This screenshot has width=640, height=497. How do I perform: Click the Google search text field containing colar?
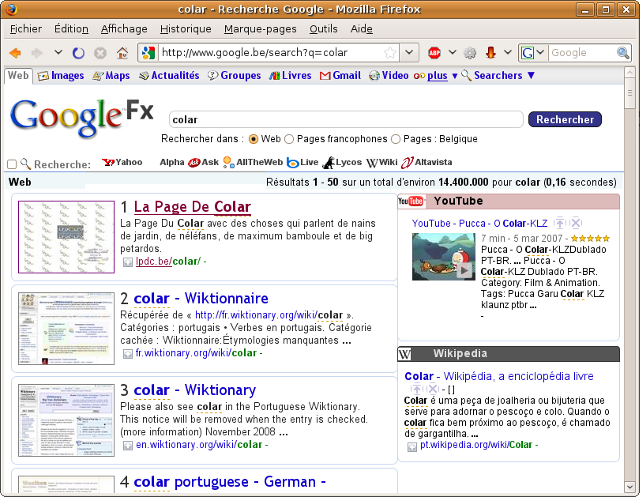coord(346,120)
